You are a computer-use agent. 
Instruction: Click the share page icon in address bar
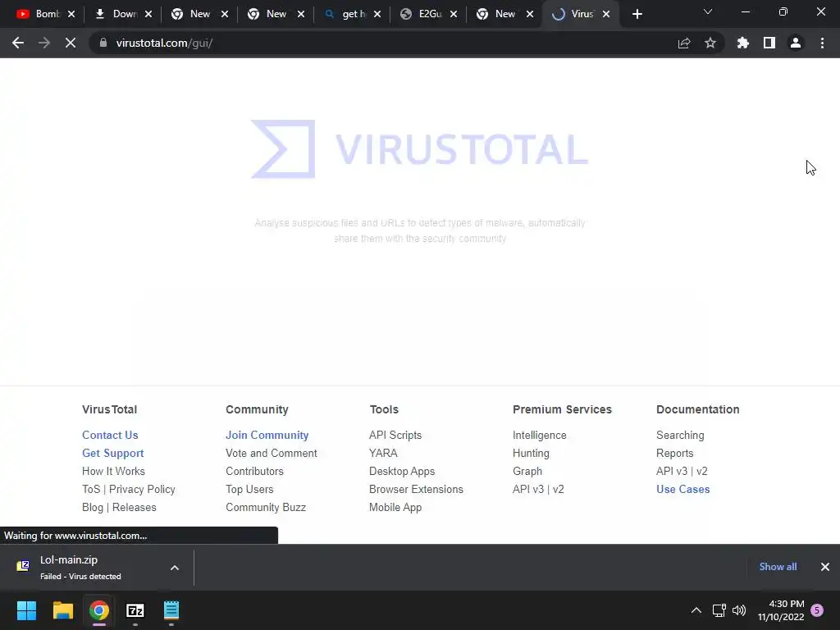(684, 43)
